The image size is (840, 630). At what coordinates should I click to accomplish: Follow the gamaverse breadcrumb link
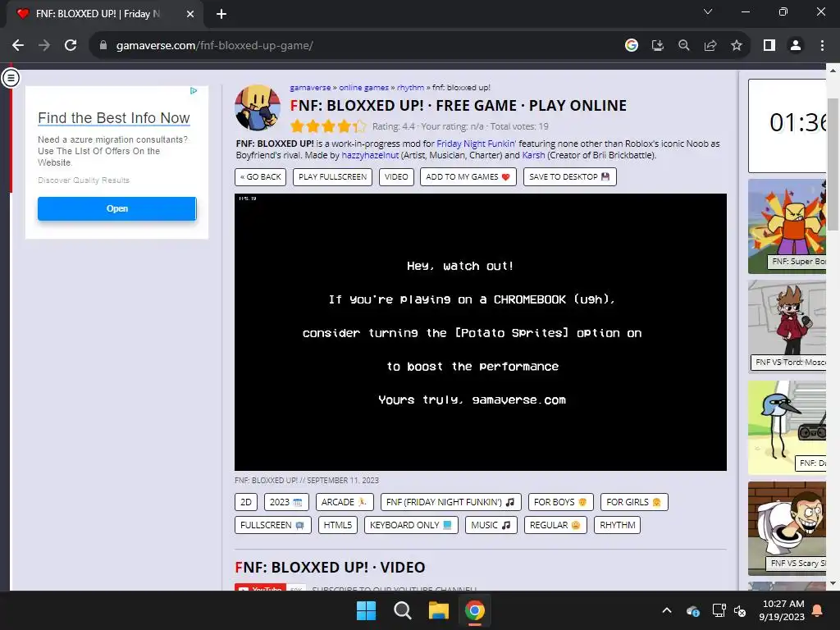tap(310, 87)
